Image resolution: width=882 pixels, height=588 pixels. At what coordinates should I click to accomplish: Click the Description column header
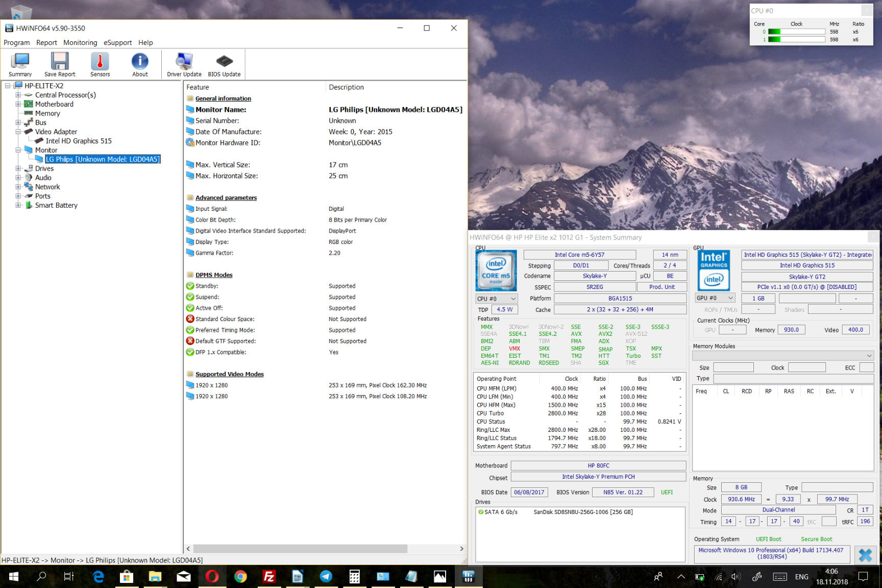(346, 87)
